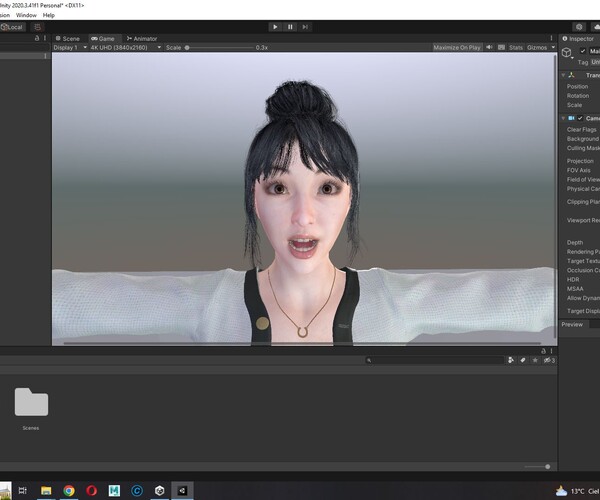Toggle the Stats overlay button

(x=516, y=47)
